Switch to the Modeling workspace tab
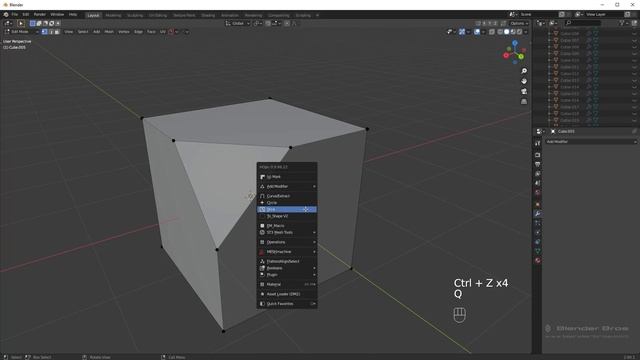This screenshot has width=640, height=360. [x=113, y=15]
